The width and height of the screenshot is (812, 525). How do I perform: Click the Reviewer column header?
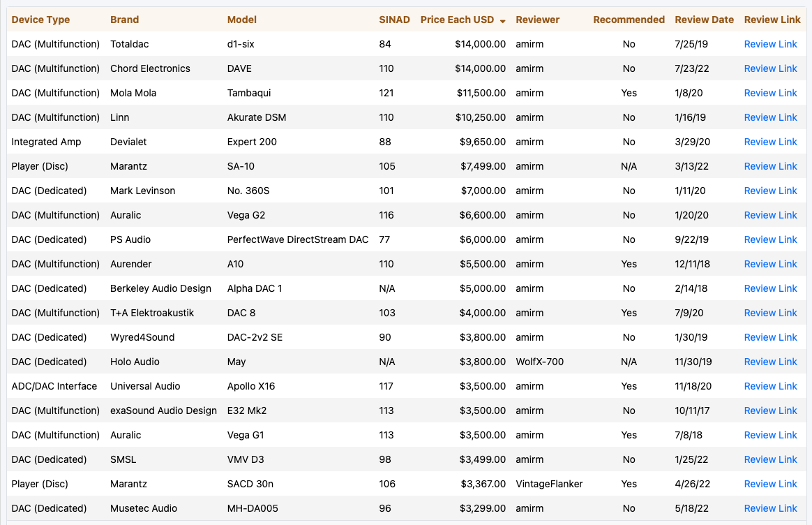pyautogui.click(x=537, y=20)
